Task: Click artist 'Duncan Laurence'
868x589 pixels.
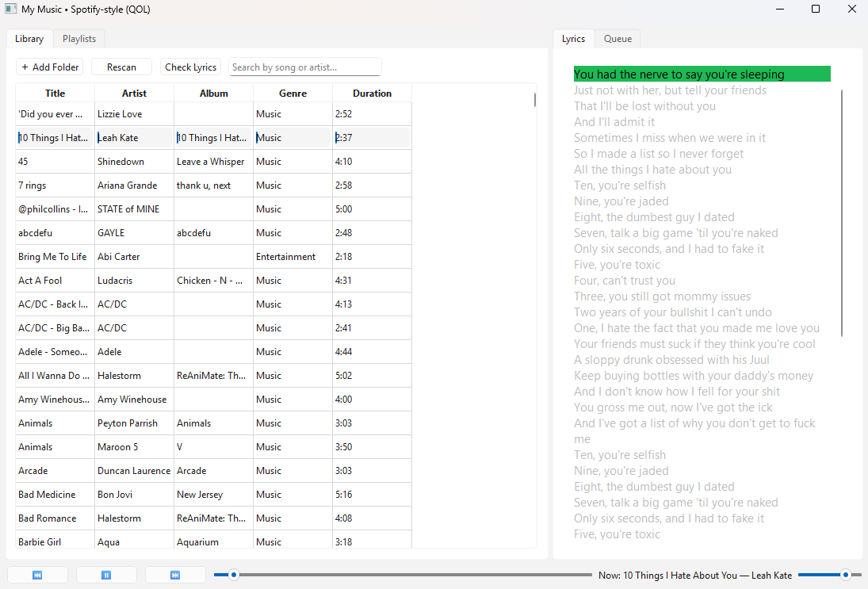Action: coord(134,471)
